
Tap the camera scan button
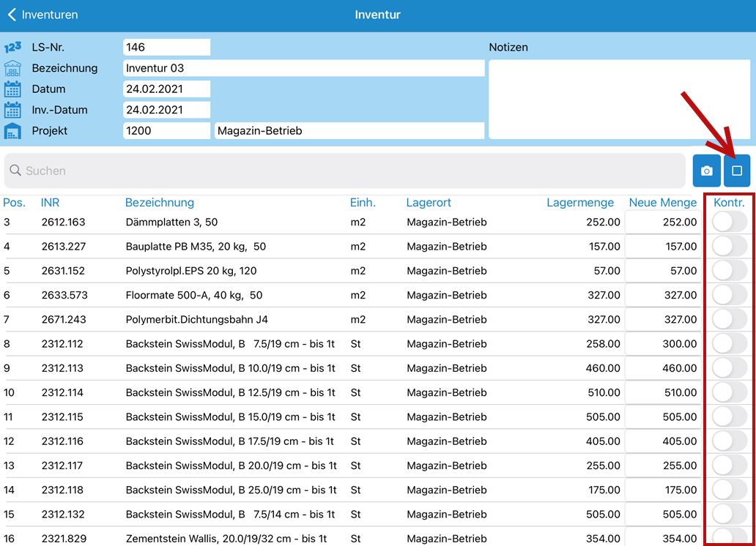tap(706, 171)
